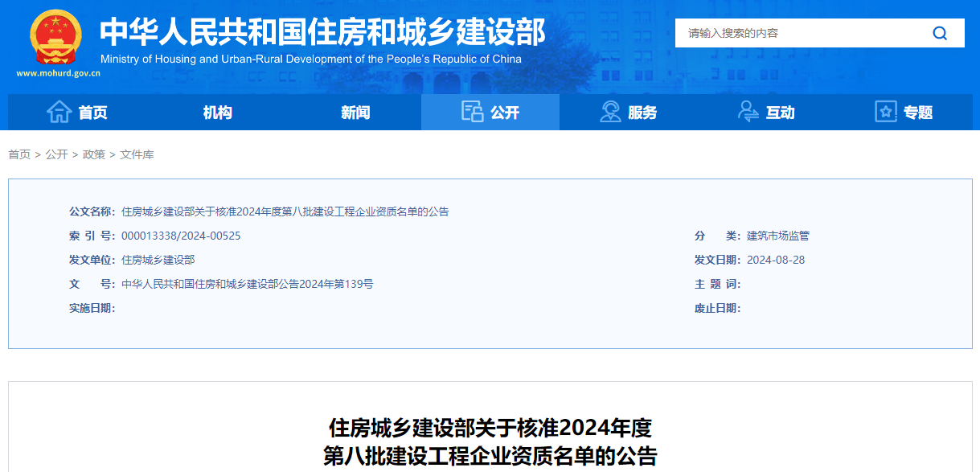Click the 发文日期 label
This screenshot has width=980, height=472.
(717, 260)
